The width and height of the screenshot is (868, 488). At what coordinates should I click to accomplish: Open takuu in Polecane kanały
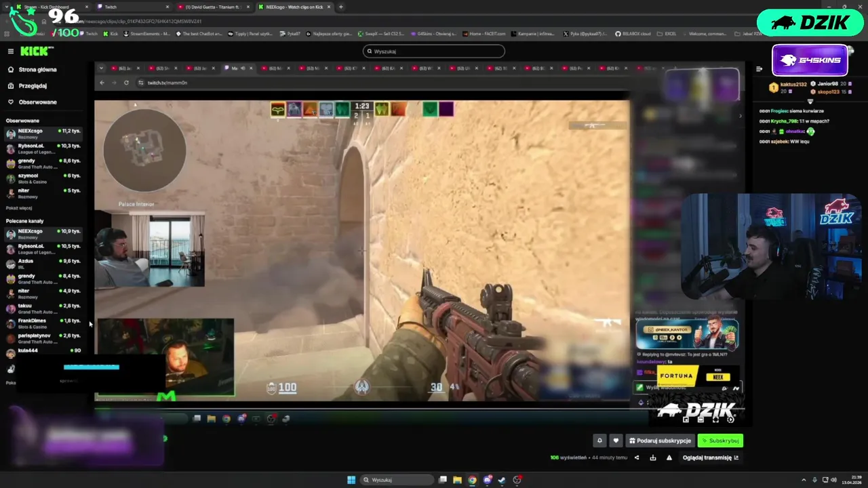click(x=43, y=308)
